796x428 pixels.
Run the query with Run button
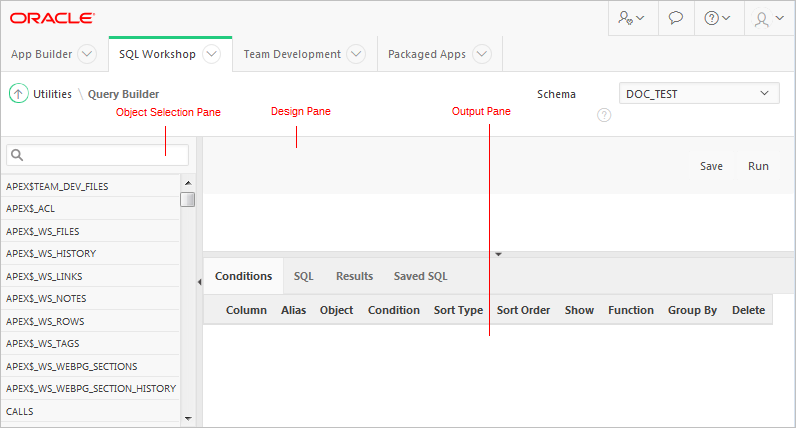point(758,166)
